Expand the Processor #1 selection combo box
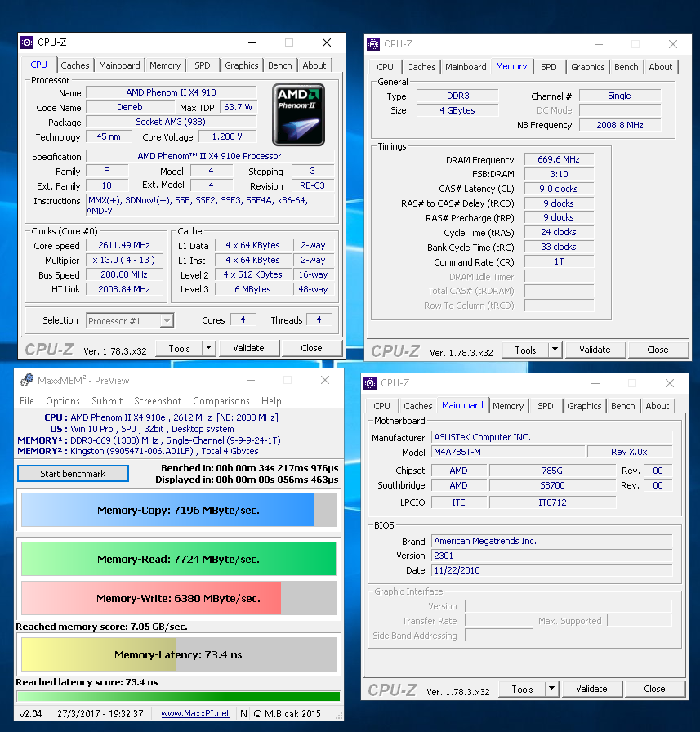The width and height of the screenshot is (700, 732). tap(130, 321)
